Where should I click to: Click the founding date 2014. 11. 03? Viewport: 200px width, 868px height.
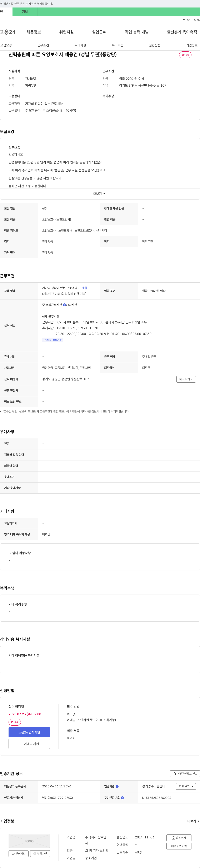tap(144, 837)
